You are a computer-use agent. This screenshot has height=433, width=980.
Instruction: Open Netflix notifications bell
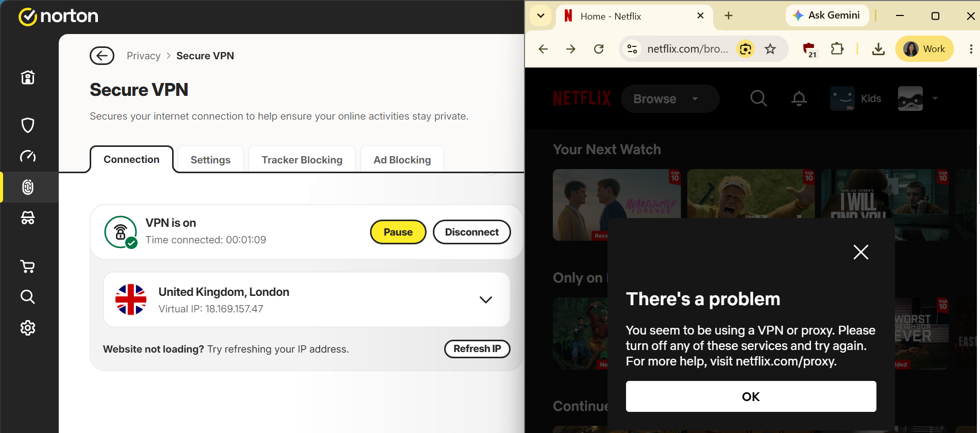click(799, 98)
